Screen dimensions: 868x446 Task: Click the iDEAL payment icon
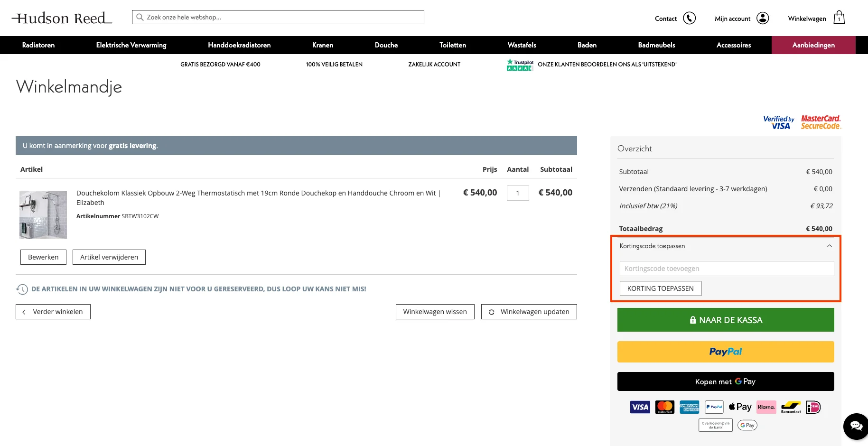(x=813, y=407)
